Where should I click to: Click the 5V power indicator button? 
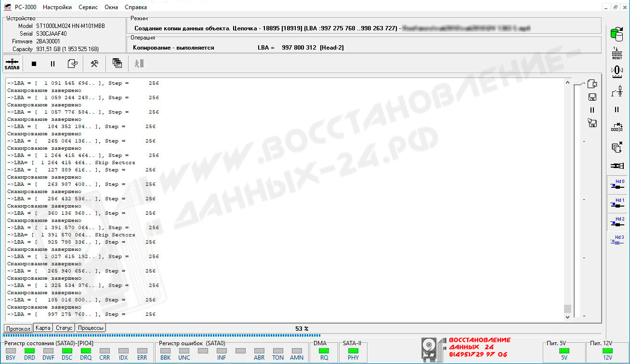point(564,351)
